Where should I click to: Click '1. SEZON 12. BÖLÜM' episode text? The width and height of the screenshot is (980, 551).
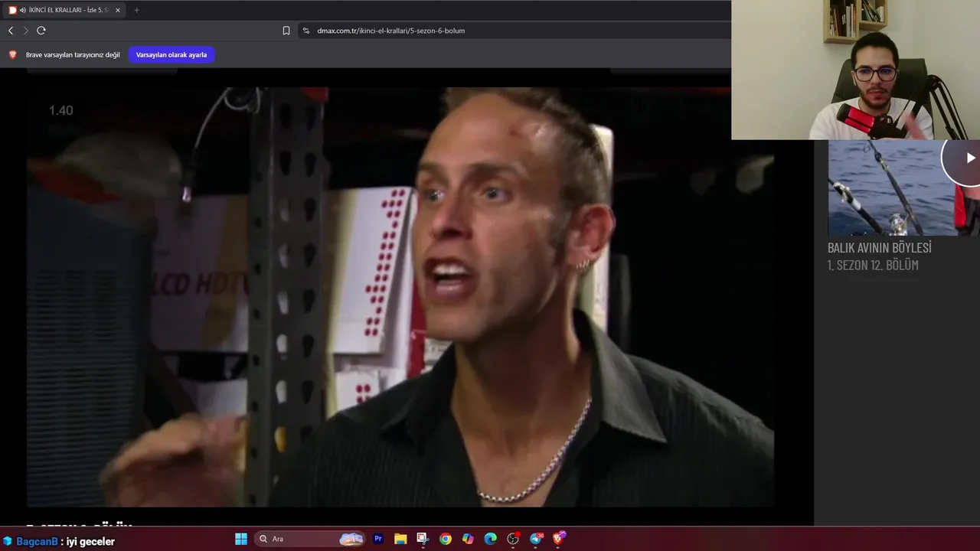[x=873, y=265]
